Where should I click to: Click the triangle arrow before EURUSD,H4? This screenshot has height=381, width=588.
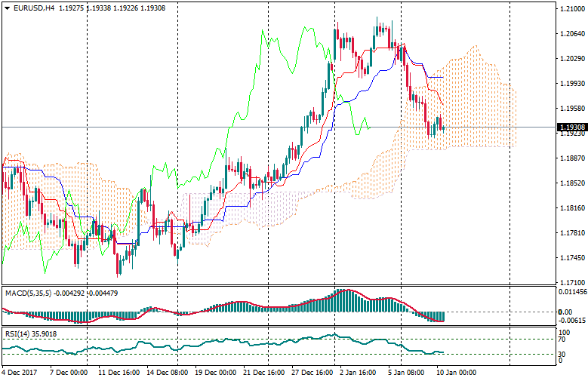pos(7,8)
